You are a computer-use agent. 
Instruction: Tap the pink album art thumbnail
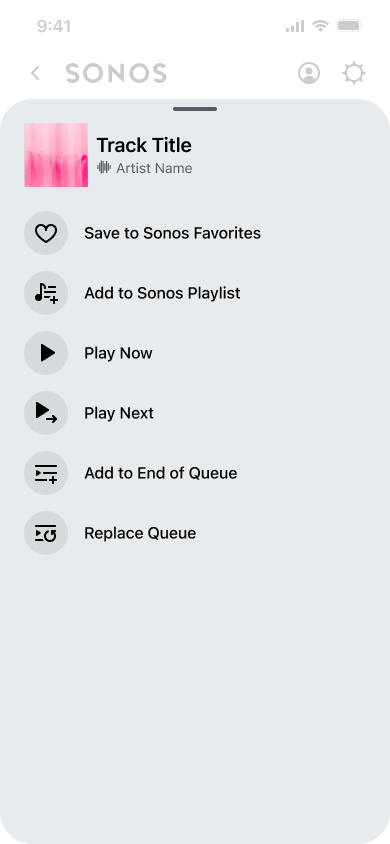(56, 155)
